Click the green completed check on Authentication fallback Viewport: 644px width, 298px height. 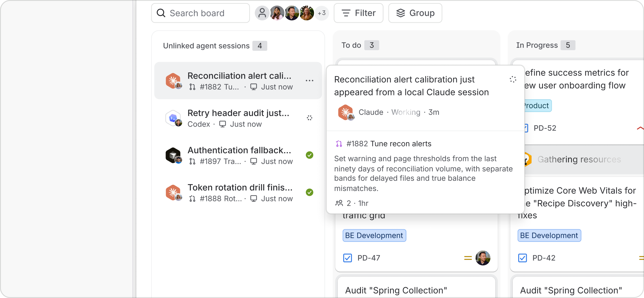[310, 155]
